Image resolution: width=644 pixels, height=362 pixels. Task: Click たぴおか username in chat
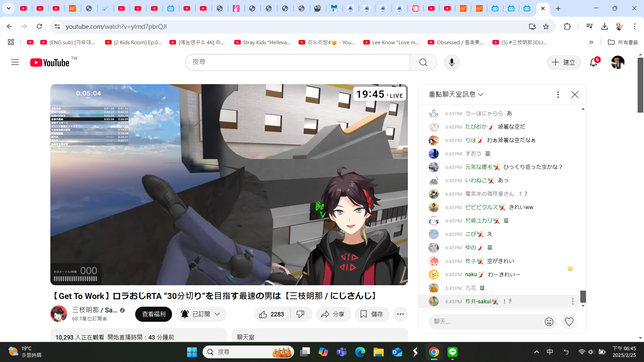(x=476, y=127)
